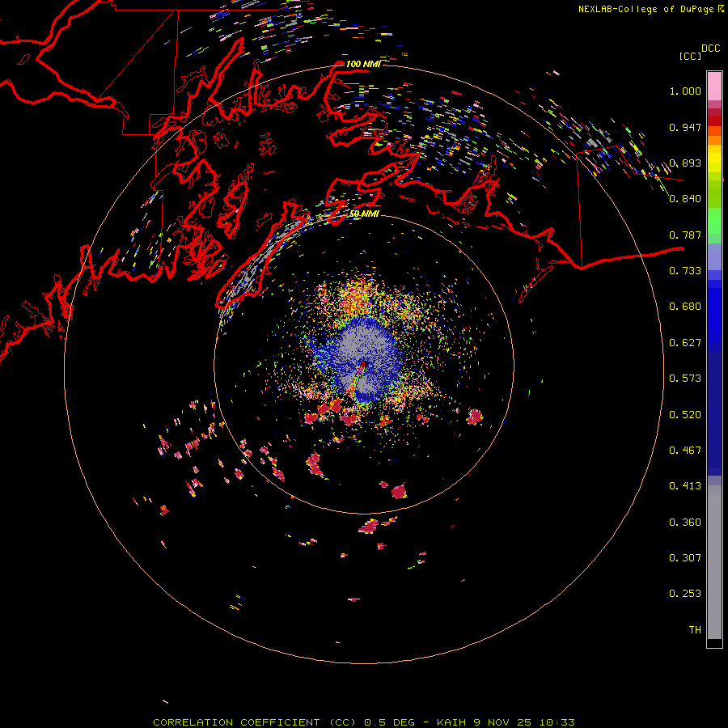Click the 0.680 scale value
The image size is (728, 728).
685,307
